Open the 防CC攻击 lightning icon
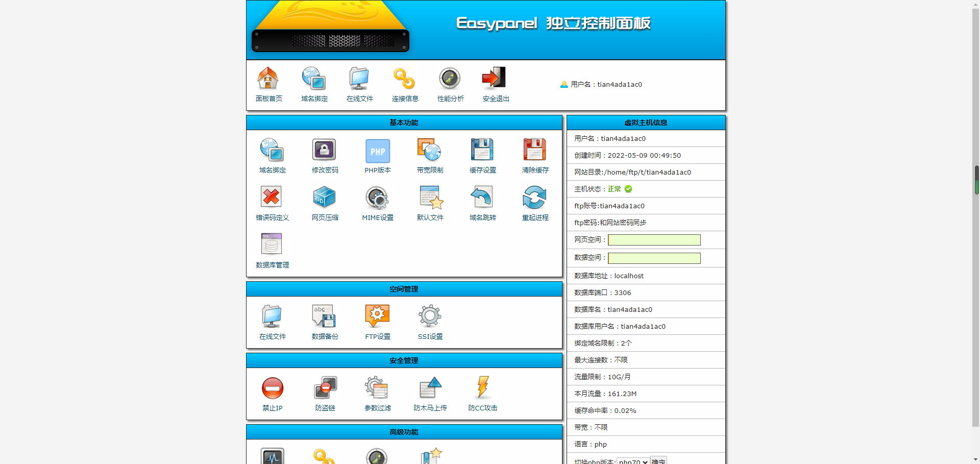Screen dimensions: 980x464 coord(482,388)
